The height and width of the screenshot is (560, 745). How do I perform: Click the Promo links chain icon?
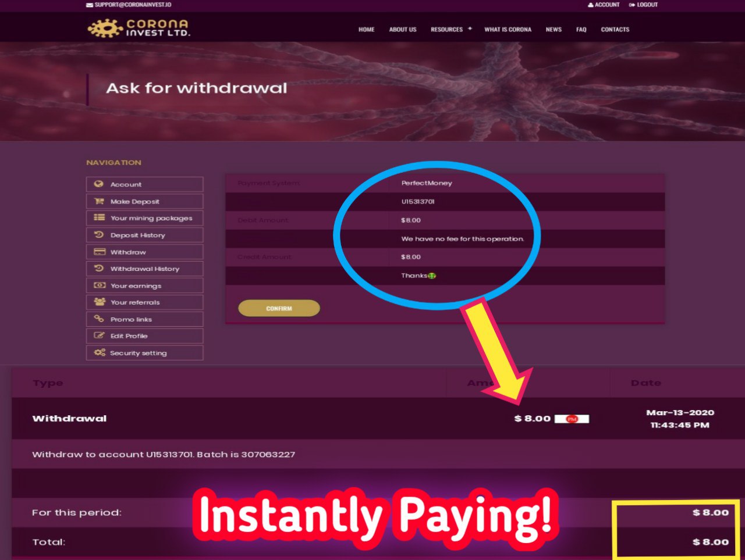tap(99, 319)
